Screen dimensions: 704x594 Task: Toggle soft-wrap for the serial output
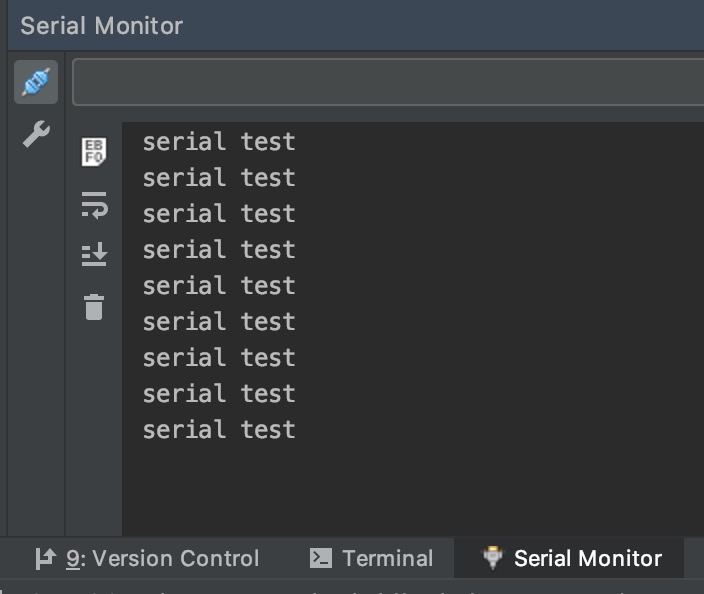click(94, 206)
